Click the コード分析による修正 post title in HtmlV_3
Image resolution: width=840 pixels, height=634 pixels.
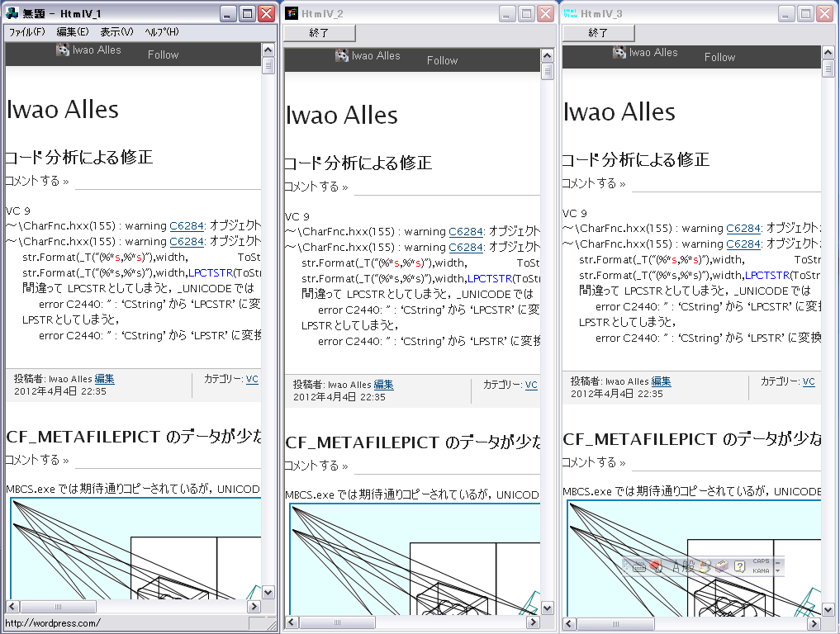point(636,159)
